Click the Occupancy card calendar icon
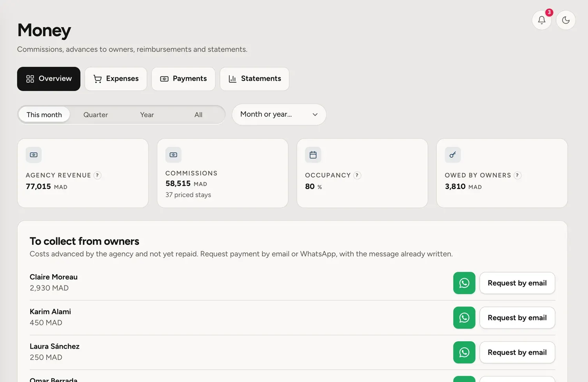Image resolution: width=588 pixels, height=382 pixels. 313,155
